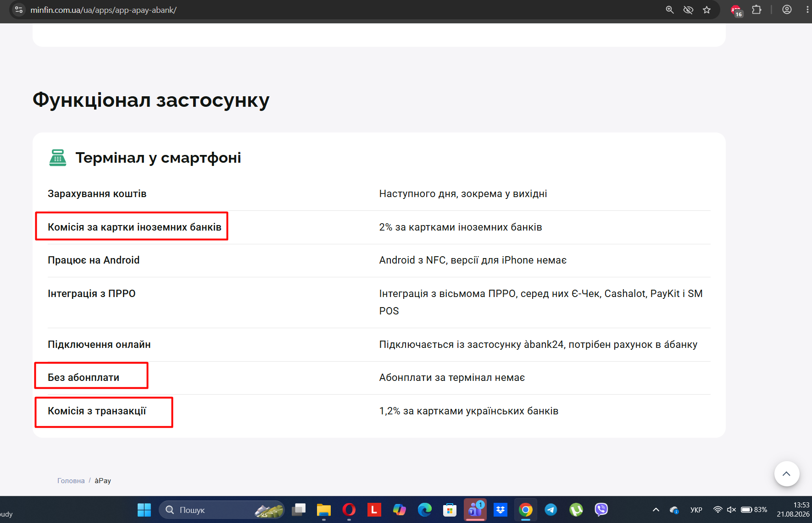Click text Підключається із застосунку àbank24

tap(538, 345)
